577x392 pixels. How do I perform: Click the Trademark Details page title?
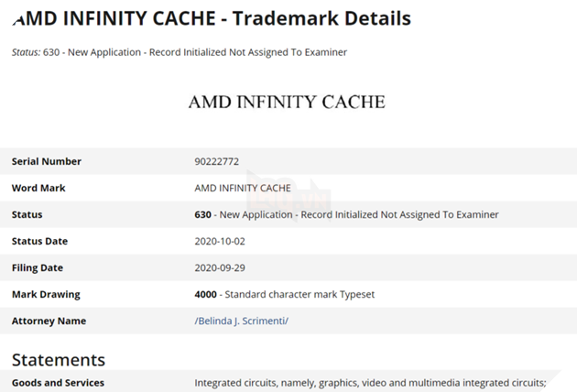211,18
